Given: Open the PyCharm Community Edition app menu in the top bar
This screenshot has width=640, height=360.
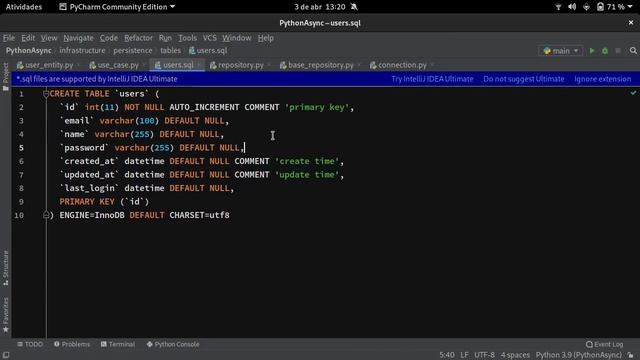Looking at the screenshot, I should [117, 7].
